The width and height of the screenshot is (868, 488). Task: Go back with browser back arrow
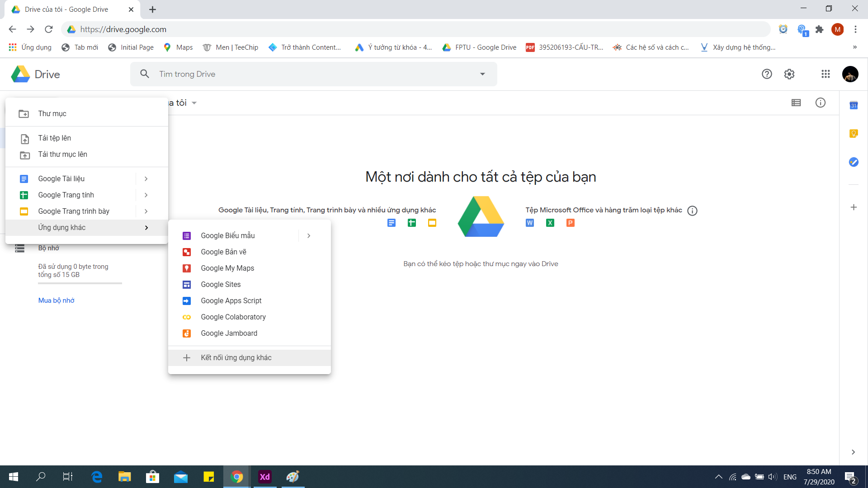tap(12, 29)
